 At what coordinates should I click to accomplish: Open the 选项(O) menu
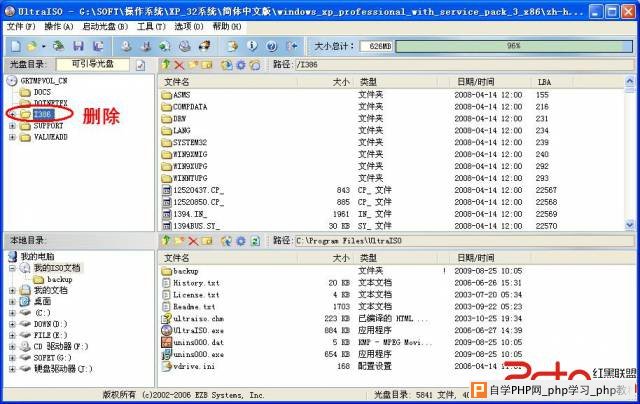(189, 27)
